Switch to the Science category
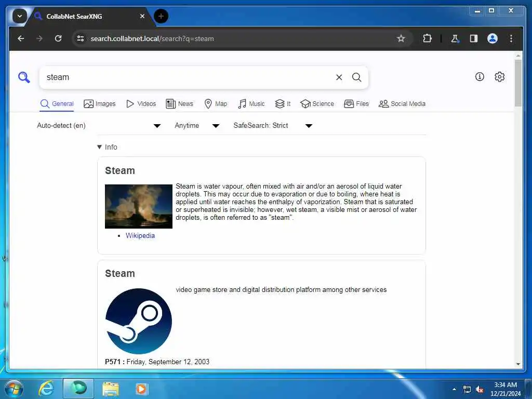The height and width of the screenshot is (399, 532). [x=317, y=104]
